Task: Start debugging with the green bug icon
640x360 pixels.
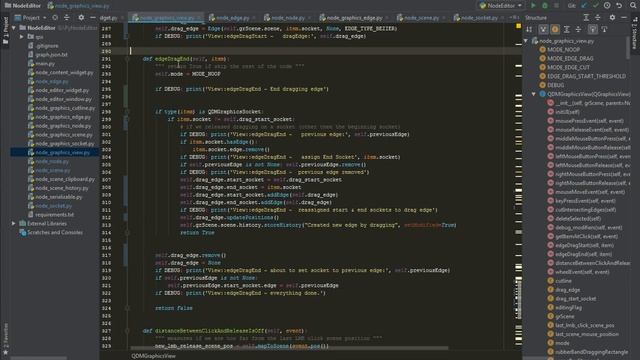Action: click(x=544, y=6)
